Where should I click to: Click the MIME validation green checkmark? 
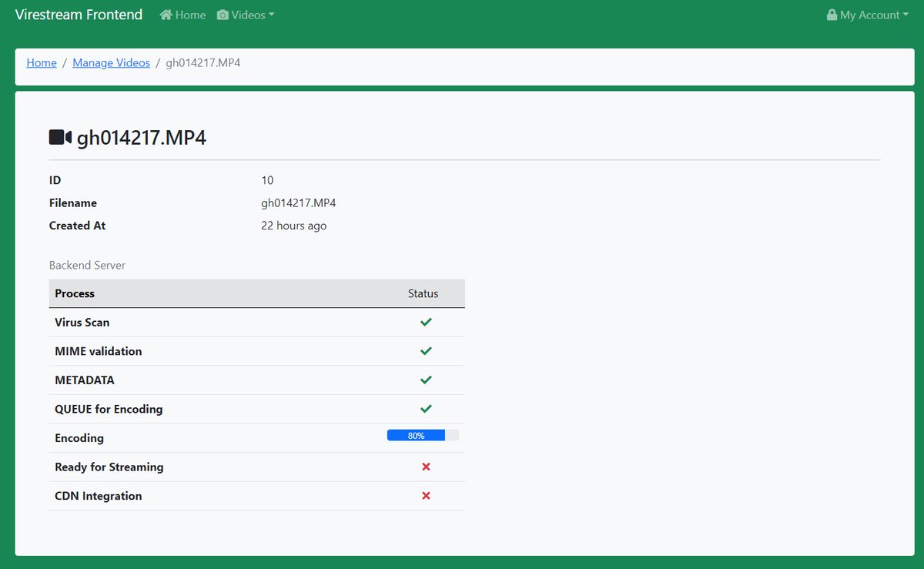426,351
